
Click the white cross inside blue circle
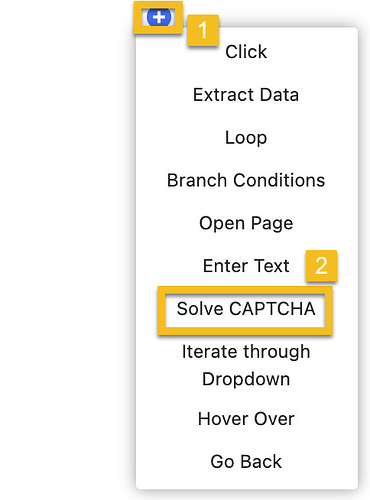tap(159, 17)
